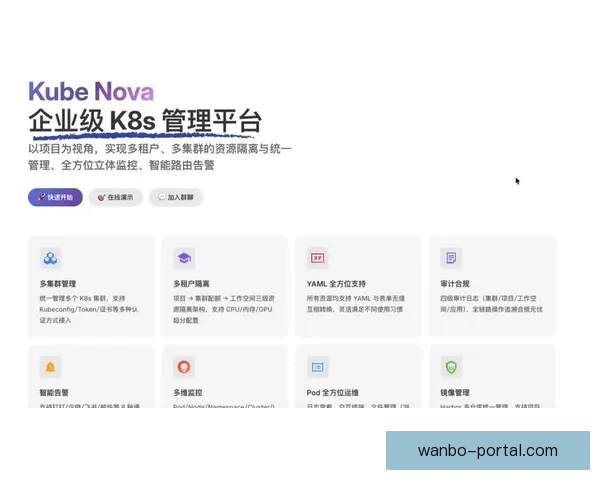The height and width of the screenshot is (480, 600).
Task: Select the 审计合规 card title
Action: [455, 284]
